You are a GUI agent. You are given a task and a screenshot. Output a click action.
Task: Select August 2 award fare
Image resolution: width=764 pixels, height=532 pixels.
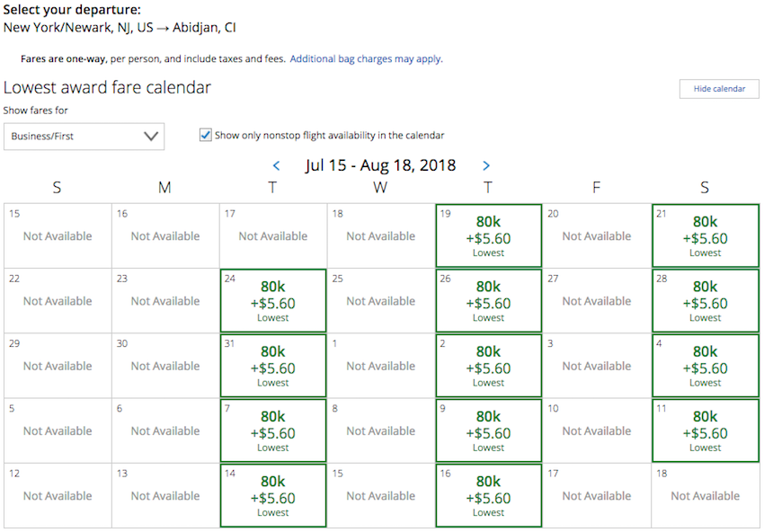[x=489, y=365]
